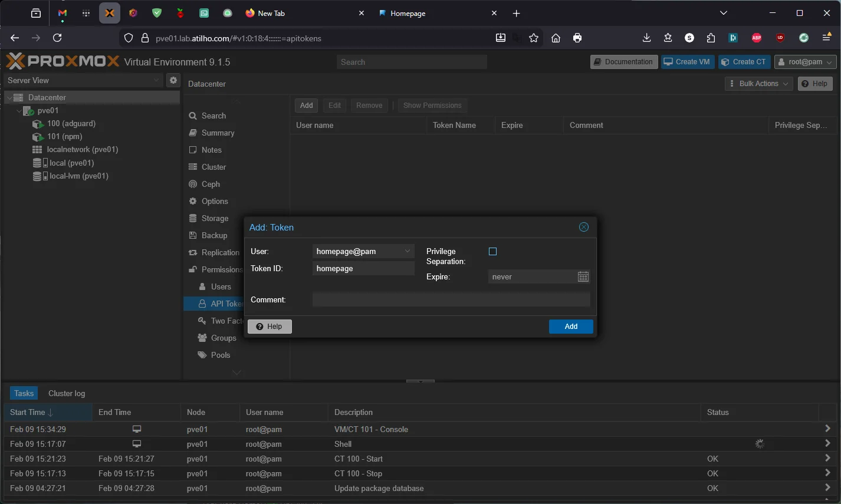The image size is (841, 504).
Task: Select the Notes section
Action: 212,150
